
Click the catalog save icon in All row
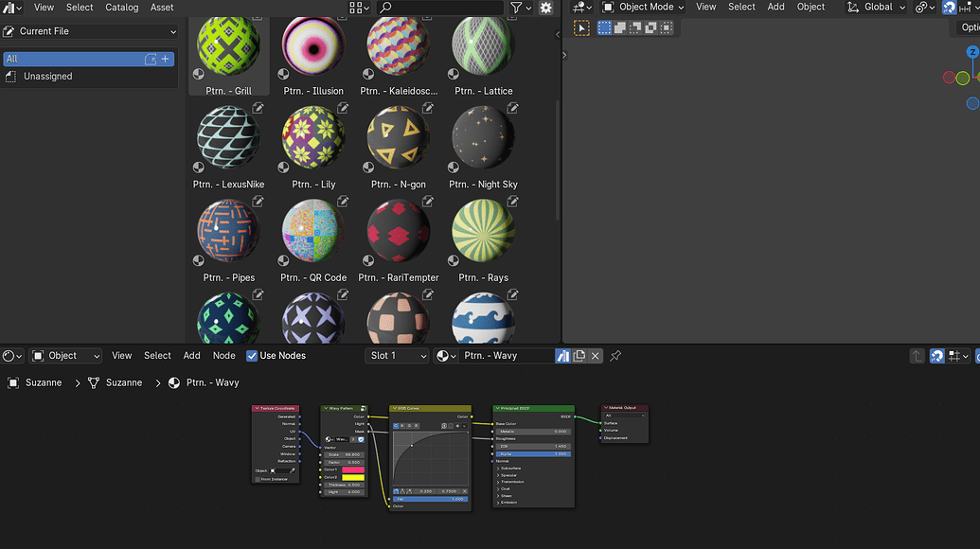pos(151,59)
